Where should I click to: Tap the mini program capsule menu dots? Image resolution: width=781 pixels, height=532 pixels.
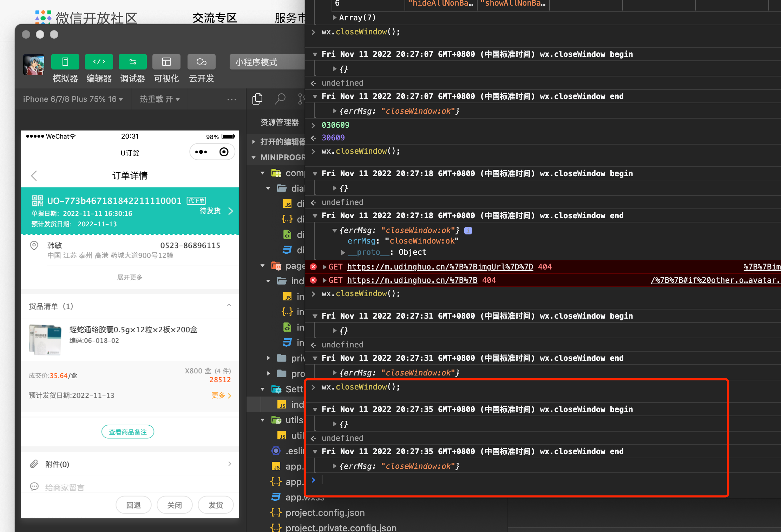[201, 152]
